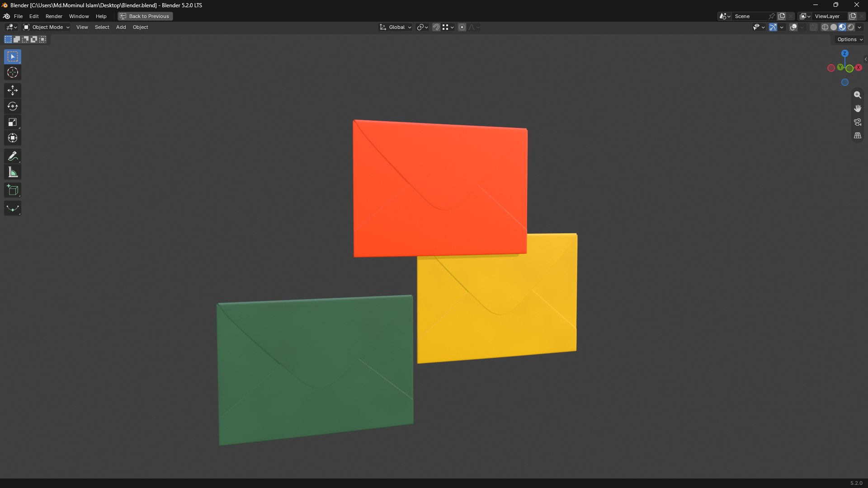Select the Add Cube tool
Screen dimensions: 868x488
coord(13,190)
